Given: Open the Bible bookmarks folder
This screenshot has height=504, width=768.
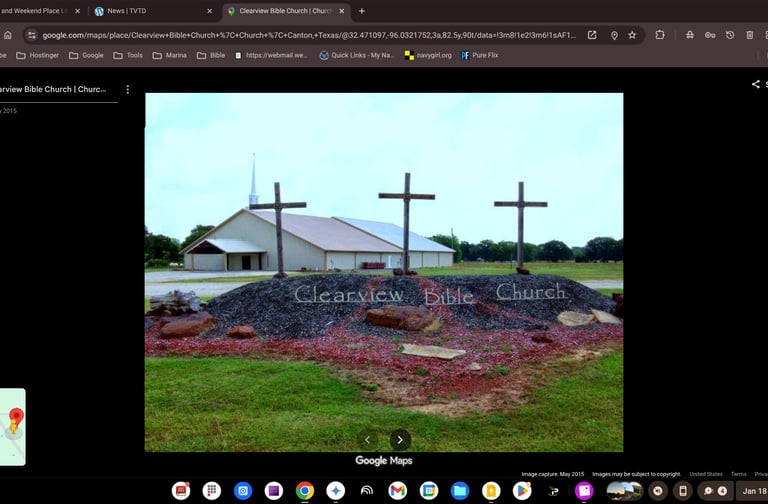Looking at the screenshot, I should click(211, 55).
